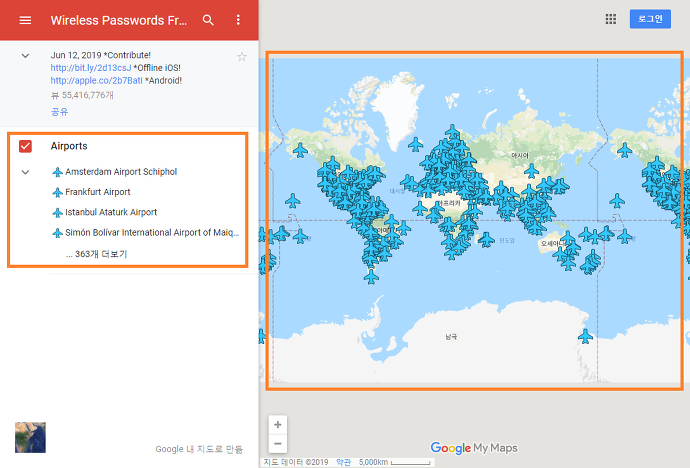Click the blue 로그인 sign-in button

[650, 19]
